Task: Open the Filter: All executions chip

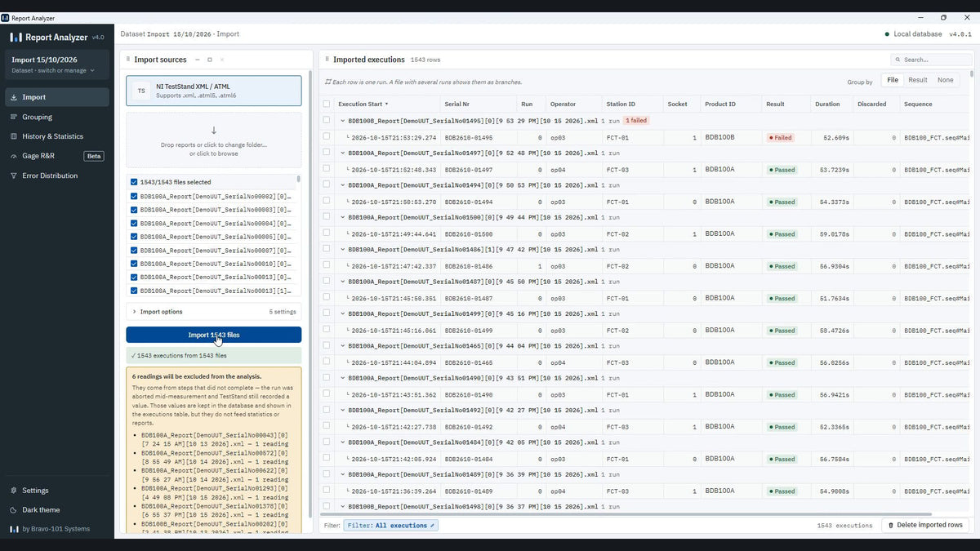Action: [391, 526]
